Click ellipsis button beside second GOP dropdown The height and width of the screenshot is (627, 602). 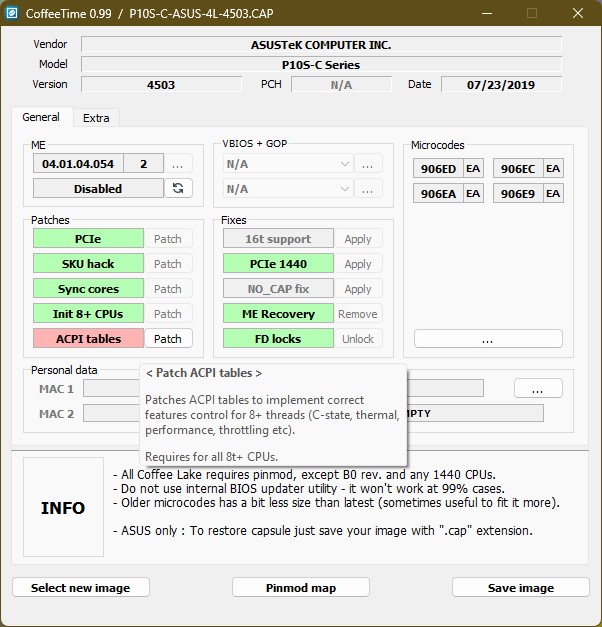pos(368,189)
